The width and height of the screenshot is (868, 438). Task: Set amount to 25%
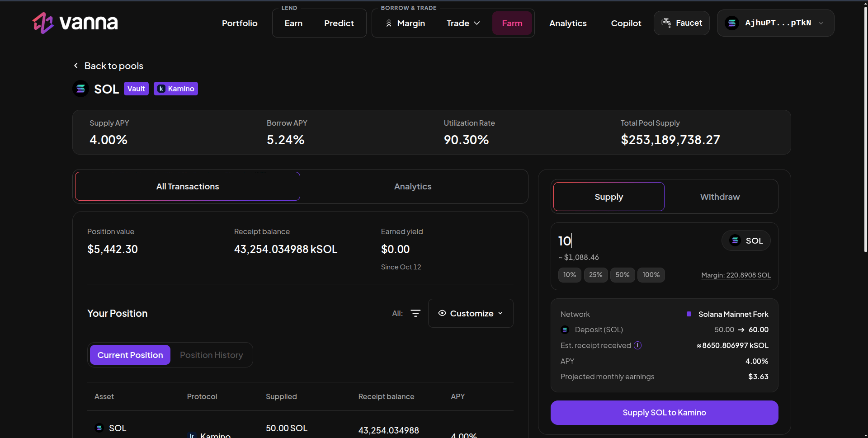point(596,275)
